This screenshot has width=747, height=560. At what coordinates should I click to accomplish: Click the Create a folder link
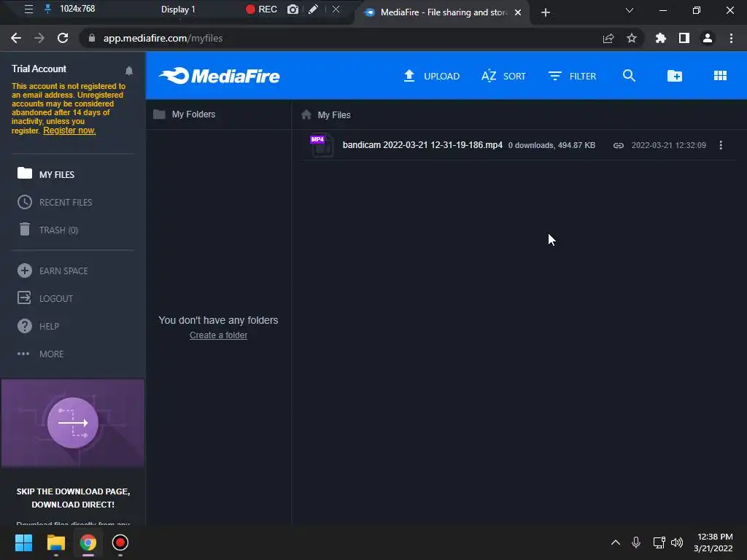coord(218,335)
